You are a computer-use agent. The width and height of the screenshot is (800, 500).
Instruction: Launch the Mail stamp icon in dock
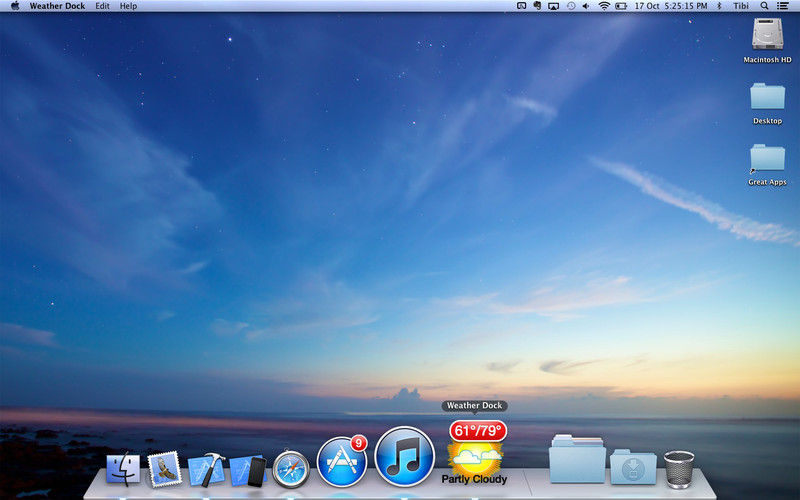(164, 467)
